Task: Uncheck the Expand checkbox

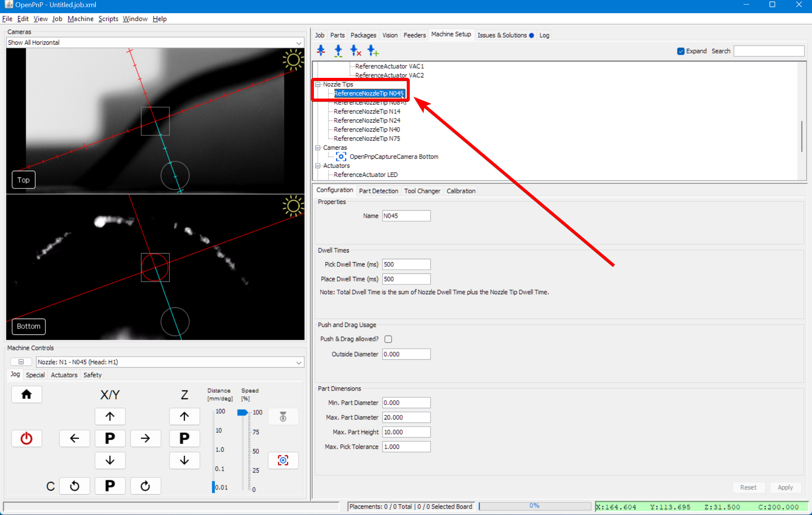Action: [681, 51]
